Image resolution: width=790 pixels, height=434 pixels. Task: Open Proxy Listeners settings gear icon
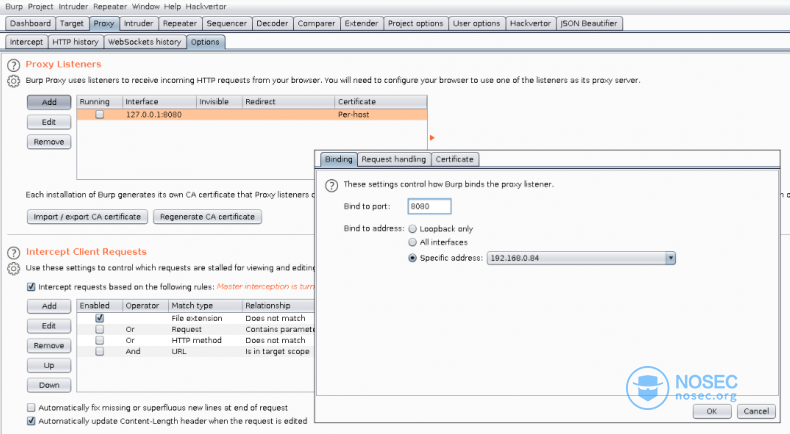click(14, 81)
